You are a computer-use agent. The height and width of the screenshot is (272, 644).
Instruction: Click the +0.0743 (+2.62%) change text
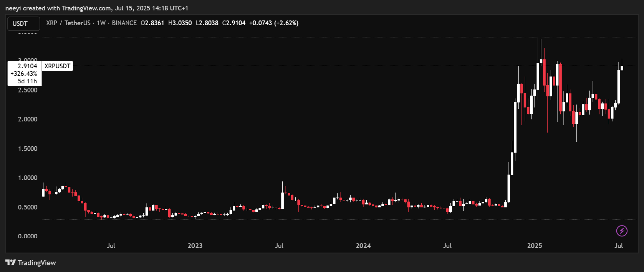tap(274, 23)
